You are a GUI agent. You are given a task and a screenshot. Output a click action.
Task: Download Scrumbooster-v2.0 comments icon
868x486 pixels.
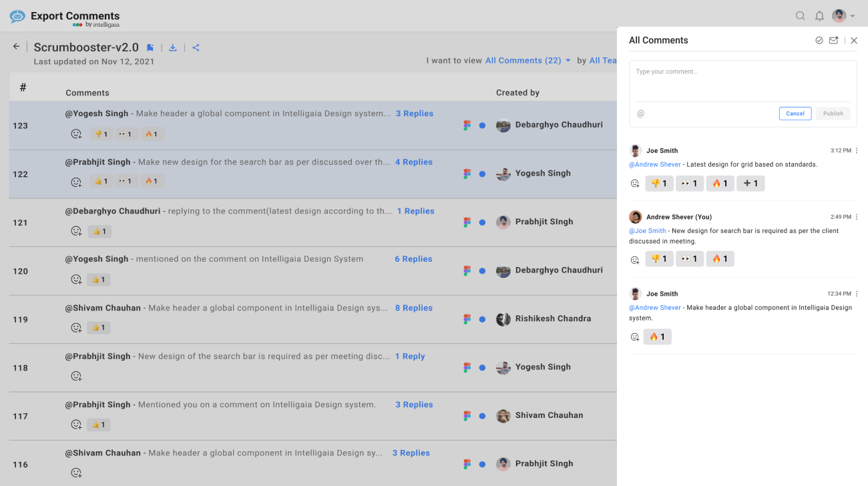click(x=172, y=47)
